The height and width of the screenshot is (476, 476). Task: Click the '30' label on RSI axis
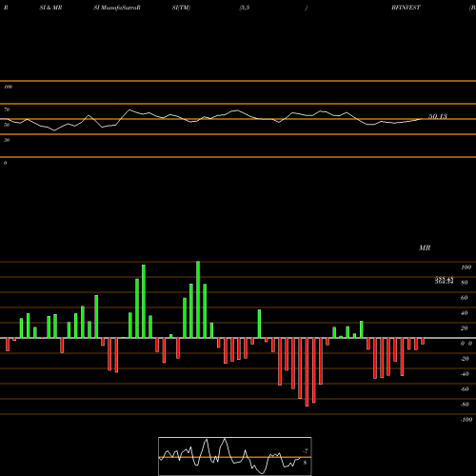[x=7, y=140]
